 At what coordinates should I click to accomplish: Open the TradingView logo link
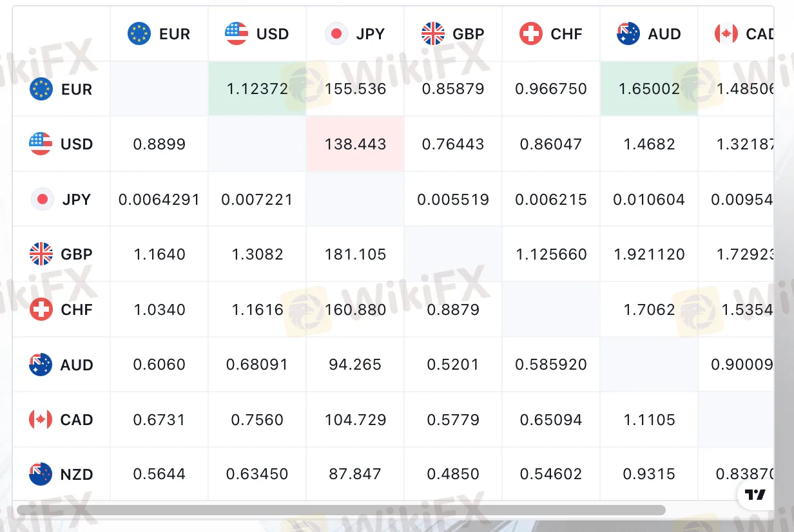point(755,495)
